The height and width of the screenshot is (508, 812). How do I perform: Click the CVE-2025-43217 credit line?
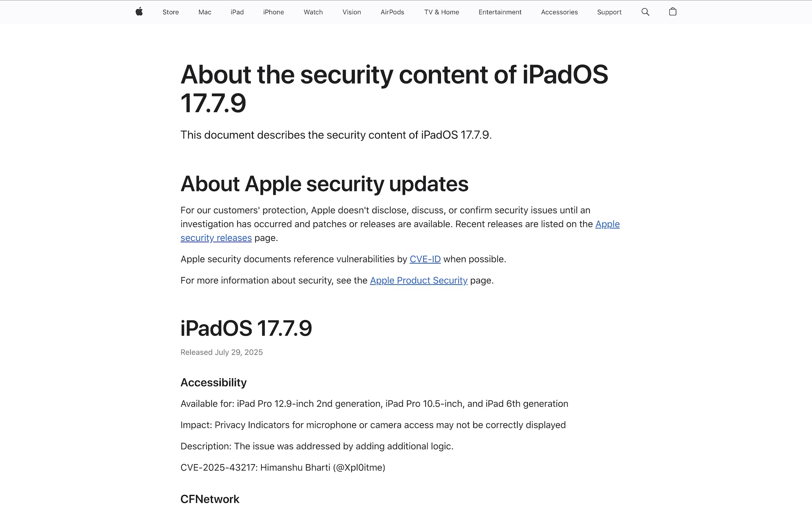click(x=283, y=467)
